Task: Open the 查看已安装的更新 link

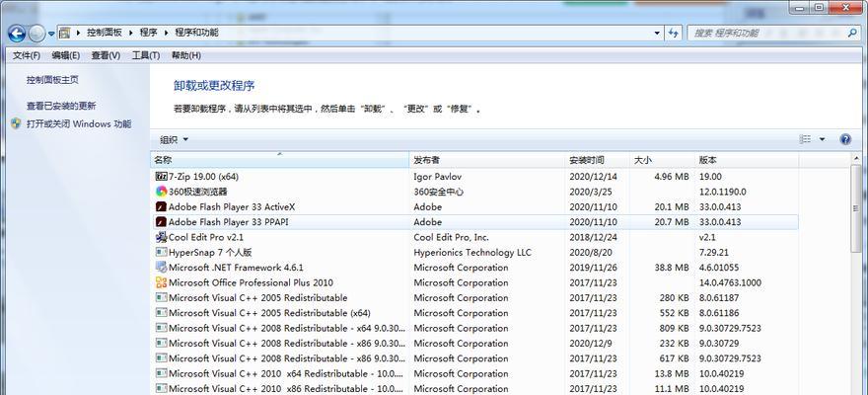Action: click(61, 106)
